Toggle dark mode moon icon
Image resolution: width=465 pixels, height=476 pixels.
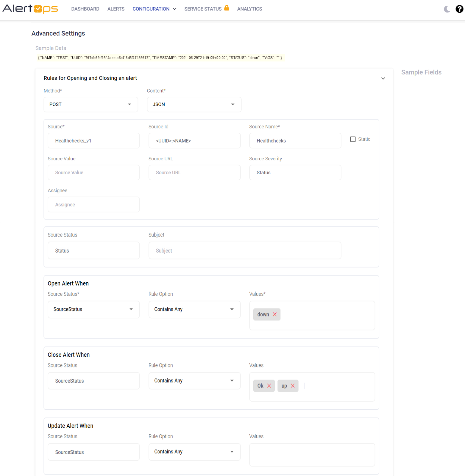point(447,9)
